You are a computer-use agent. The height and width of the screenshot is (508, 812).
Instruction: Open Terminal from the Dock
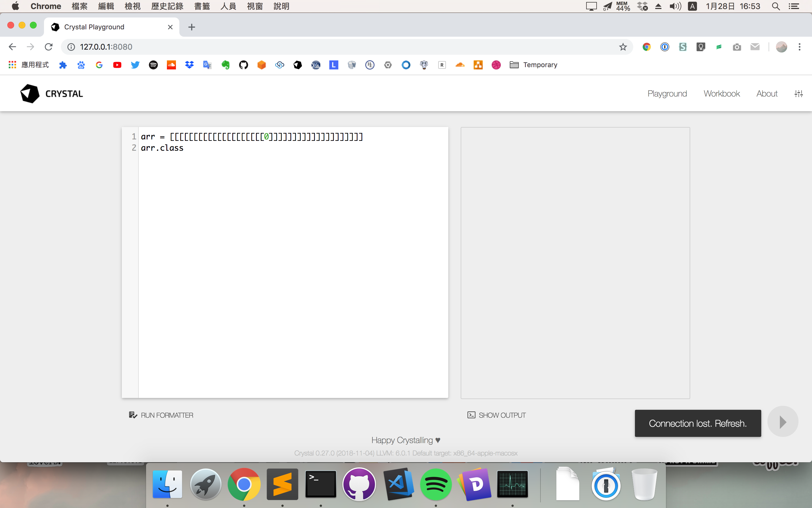click(321, 484)
